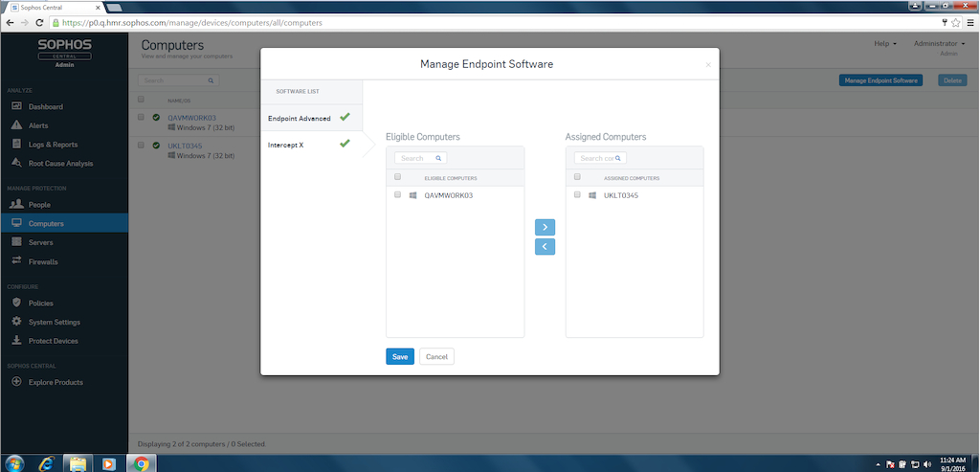Open the Chrome menu hamburger icon
Screen dimensions: 980x472
[970, 23]
